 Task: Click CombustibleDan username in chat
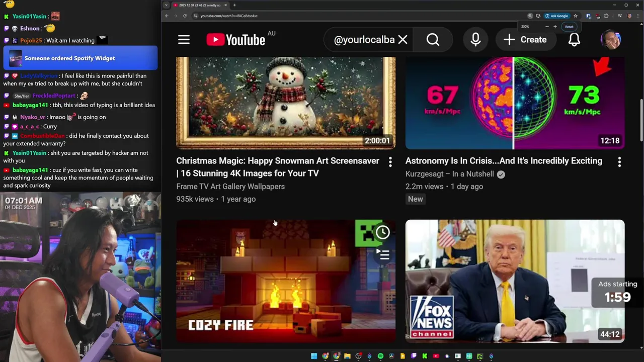coord(42,136)
